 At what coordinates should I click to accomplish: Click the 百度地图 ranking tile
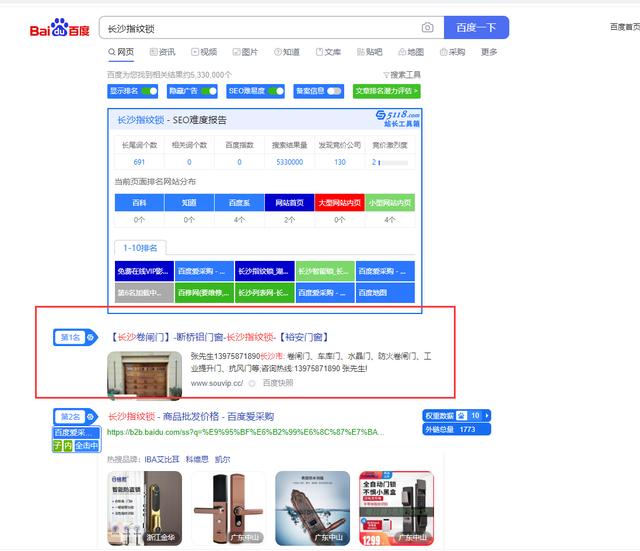tap(385, 293)
